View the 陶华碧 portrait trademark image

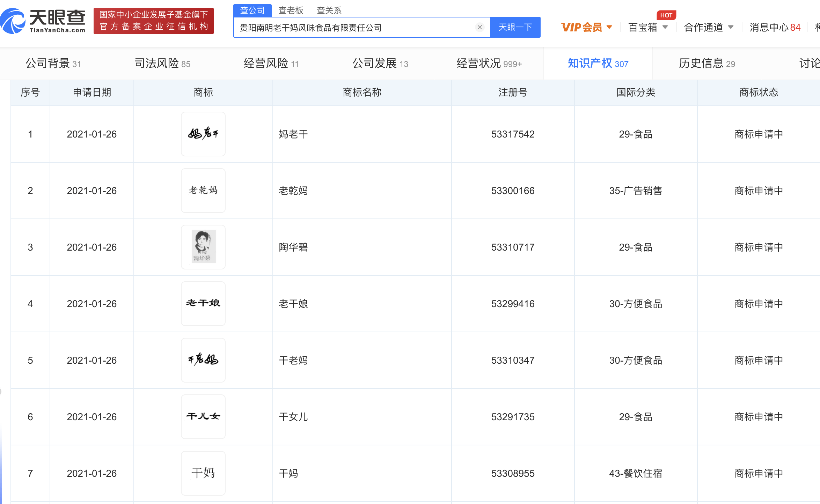[x=203, y=247]
